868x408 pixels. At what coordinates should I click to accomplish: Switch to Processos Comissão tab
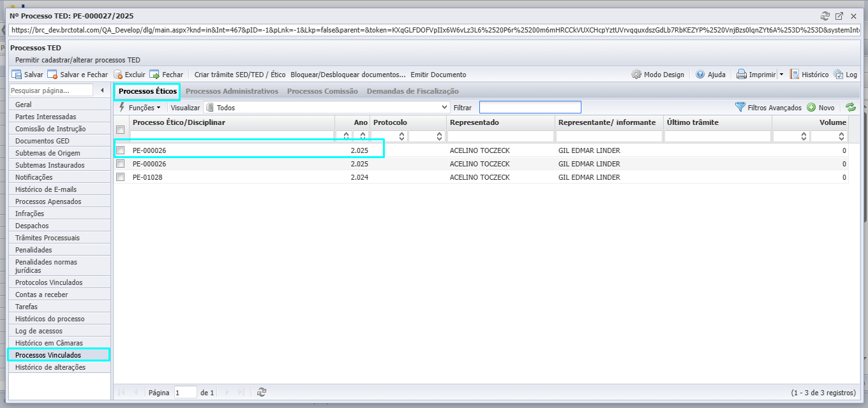point(322,91)
